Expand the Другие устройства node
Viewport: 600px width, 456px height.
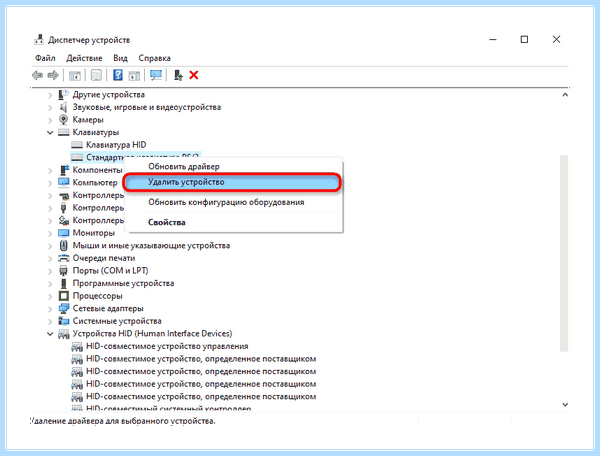(x=50, y=95)
